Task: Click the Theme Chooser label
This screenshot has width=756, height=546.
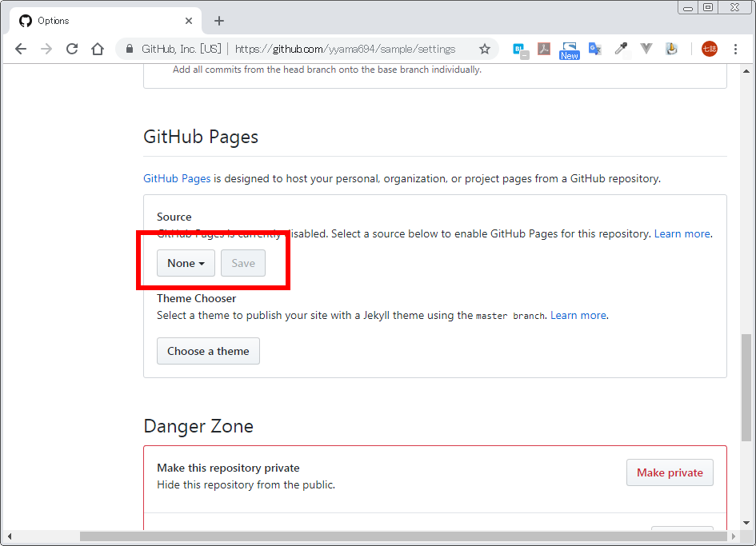Action: pyautogui.click(x=196, y=298)
